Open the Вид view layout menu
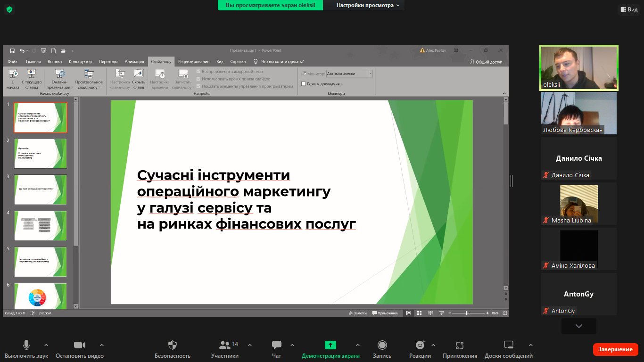Image resolution: width=644 pixels, height=362 pixels. point(629,9)
